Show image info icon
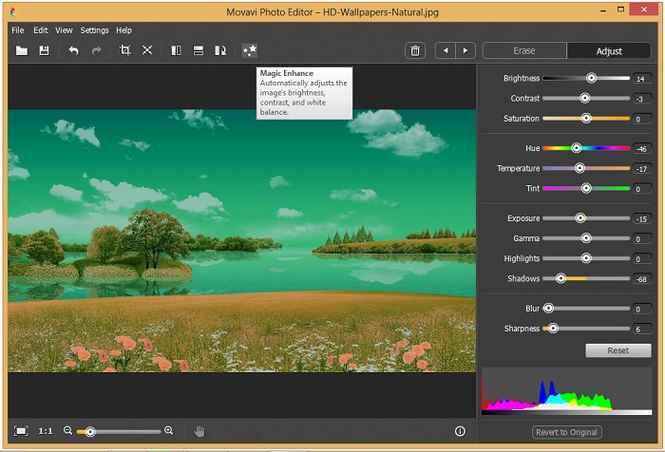The width and height of the screenshot is (665, 452). tap(460, 431)
